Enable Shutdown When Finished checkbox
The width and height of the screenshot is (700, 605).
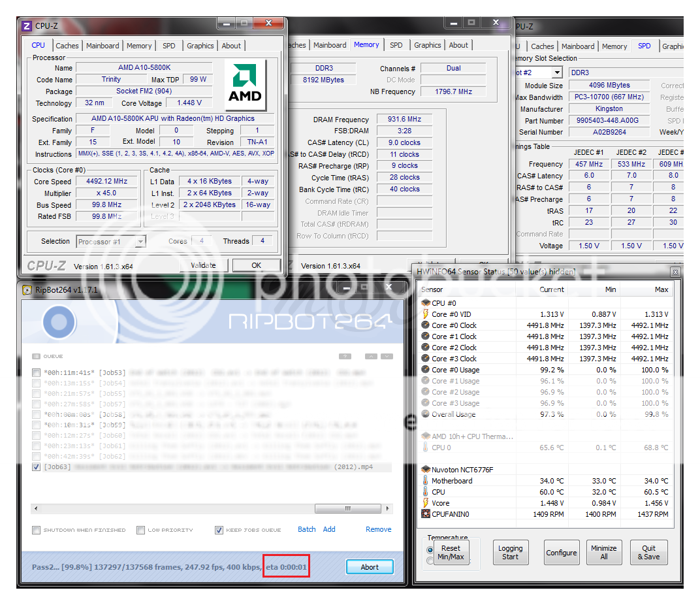(x=37, y=530)
